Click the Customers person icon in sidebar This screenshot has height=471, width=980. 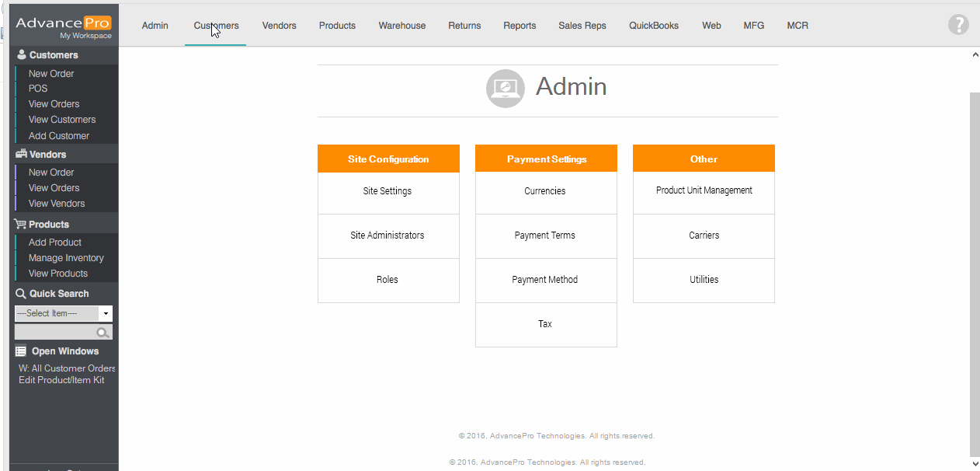point(22,55)
